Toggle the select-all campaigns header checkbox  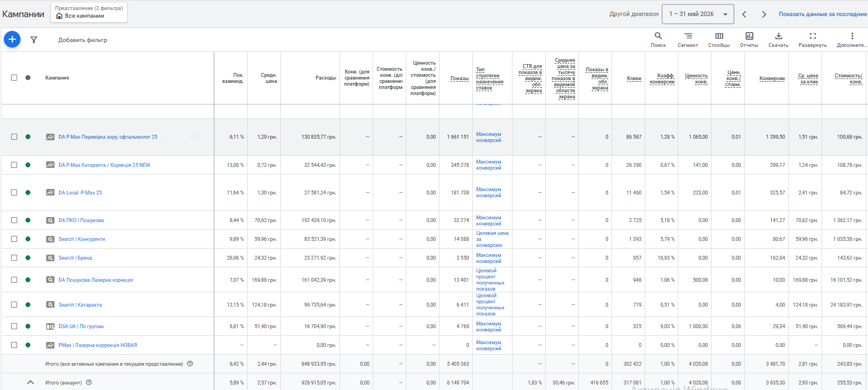[14, 78]
